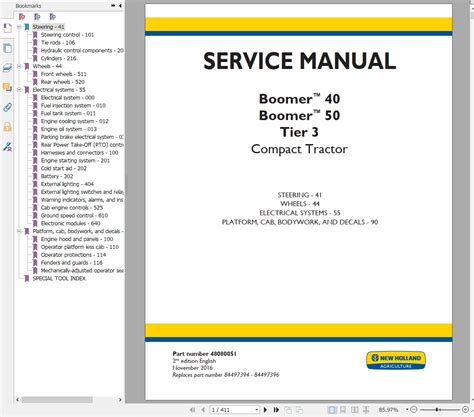This screenshot has height=417, width=474.
Task: Click the bookmarks horizontal scrollbar thumb
Action: point(57,399)
